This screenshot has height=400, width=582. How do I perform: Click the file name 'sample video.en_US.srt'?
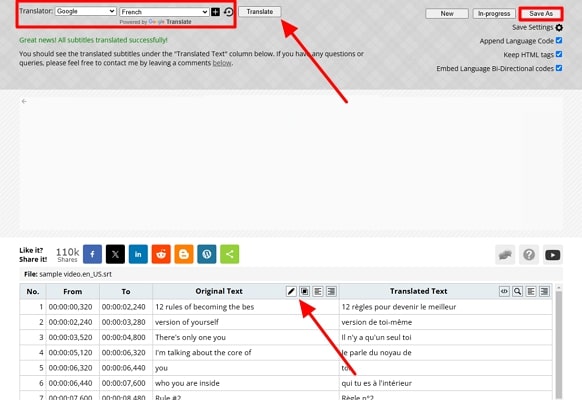pyautogui.click(x=75, y=274)
